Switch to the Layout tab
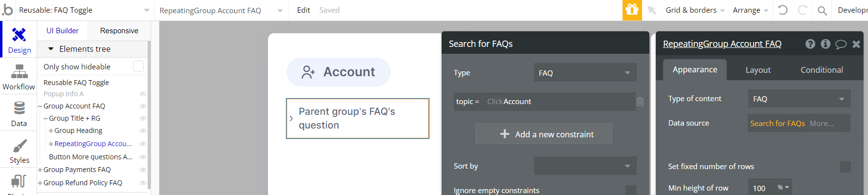The height and width of the screenshot is (195, 868). pos(757,70)
